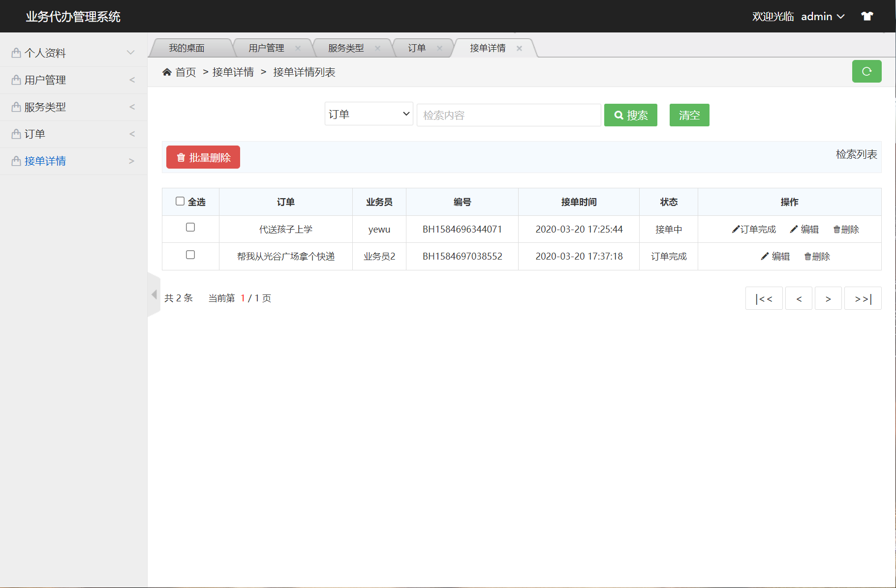
Task: Click the 批量删除 button
Action: coord(203,157)
